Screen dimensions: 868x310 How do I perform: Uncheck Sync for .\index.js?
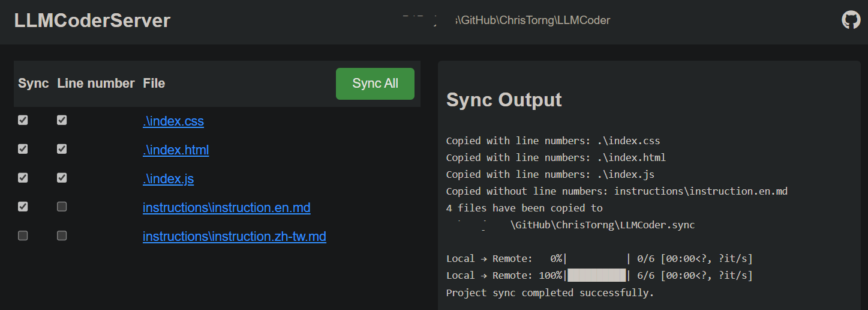pyautogui.click(x=23, y=178)
